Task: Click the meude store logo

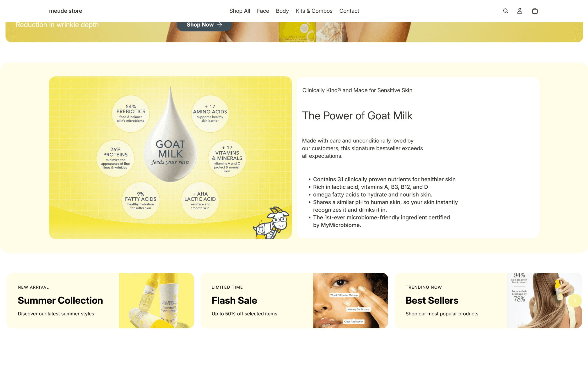Action: (66, 11)
